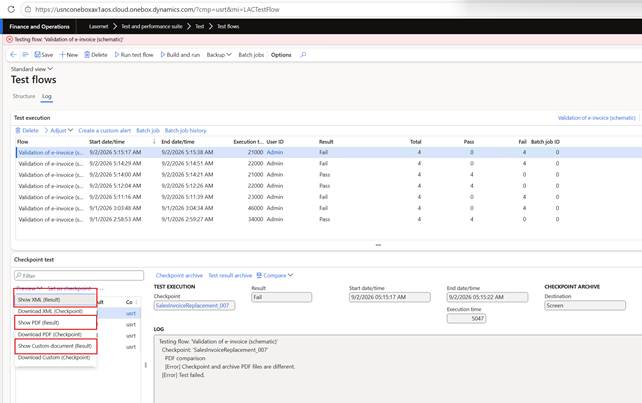642x403 pixels.
Task: Click Admin user ID in first row
Action: (x=275, y=152)
